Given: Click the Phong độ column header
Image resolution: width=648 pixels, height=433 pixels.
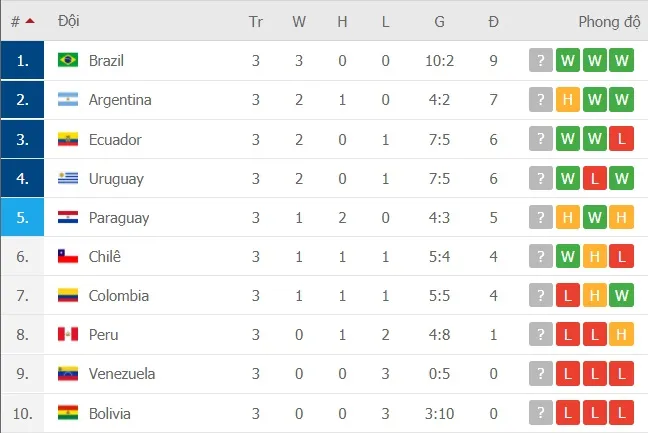Looking at the screenshot, I should [608, 21].
